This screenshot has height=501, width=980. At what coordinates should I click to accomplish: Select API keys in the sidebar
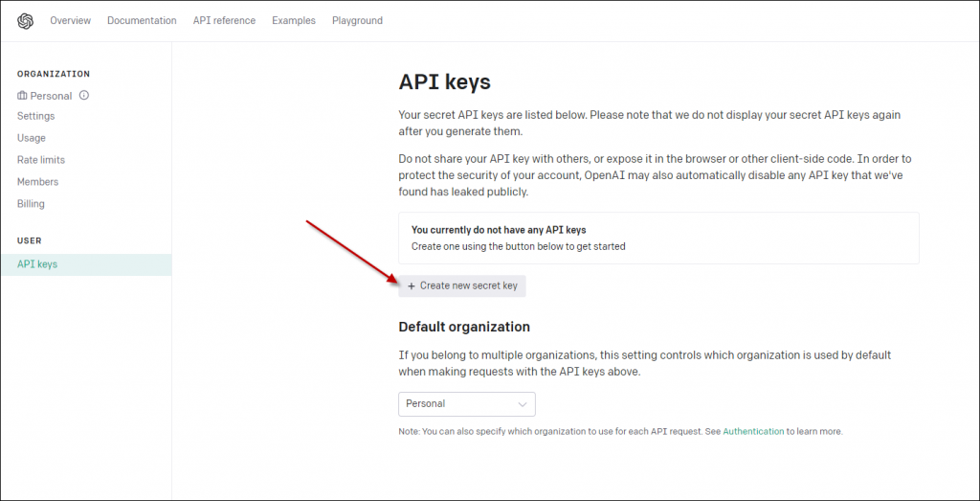tap(37, 264)
